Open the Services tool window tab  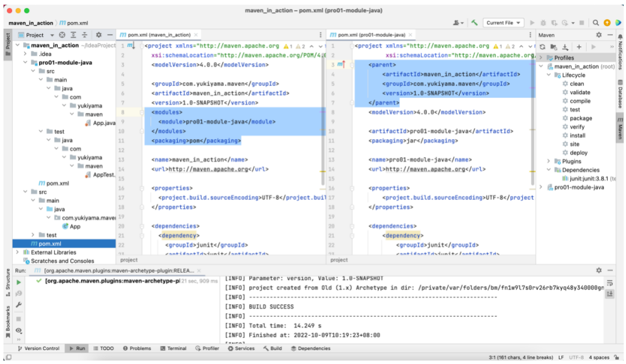[x=241, y=348]
